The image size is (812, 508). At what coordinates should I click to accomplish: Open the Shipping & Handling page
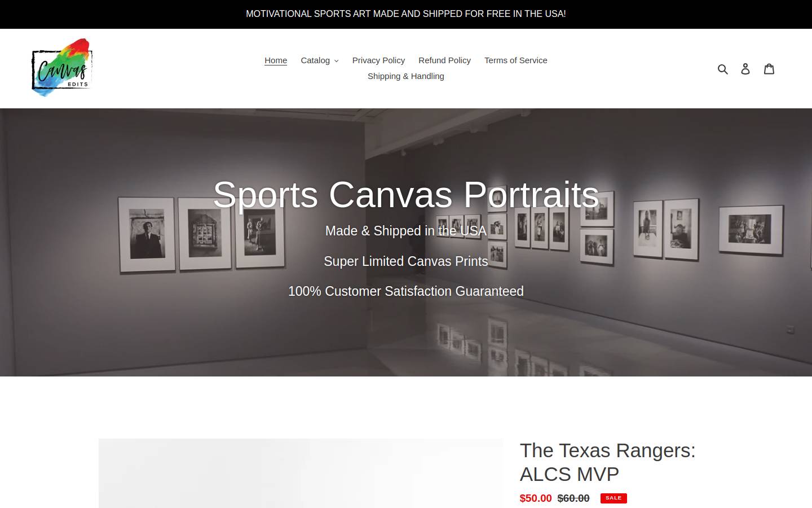coord(406,76)
